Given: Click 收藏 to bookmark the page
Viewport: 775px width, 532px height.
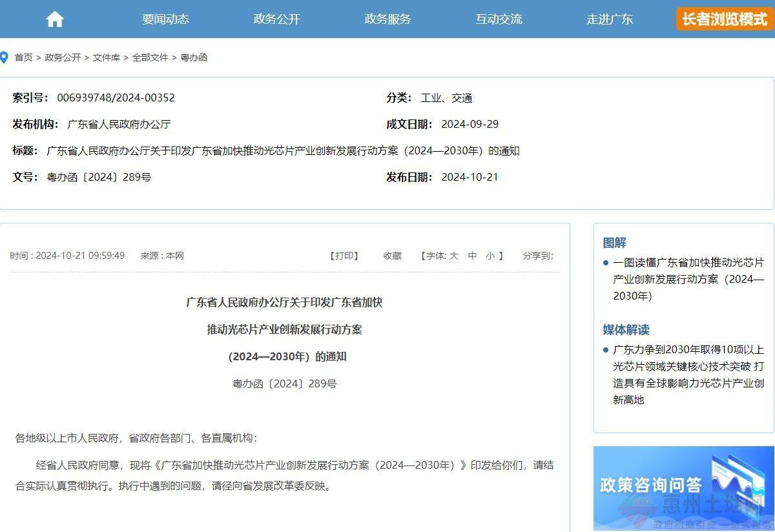Looking at the screenshot, I should [x=393, y=256].
